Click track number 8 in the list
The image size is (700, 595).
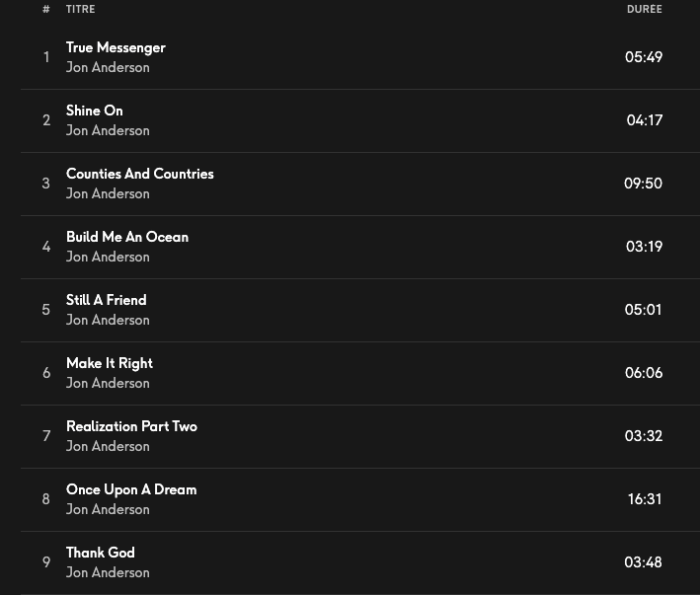45,499
